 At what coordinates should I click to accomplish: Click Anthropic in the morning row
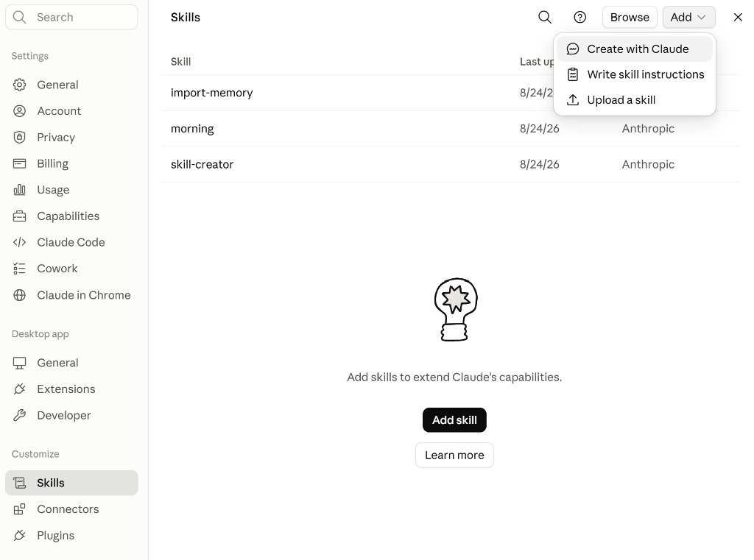648,129
